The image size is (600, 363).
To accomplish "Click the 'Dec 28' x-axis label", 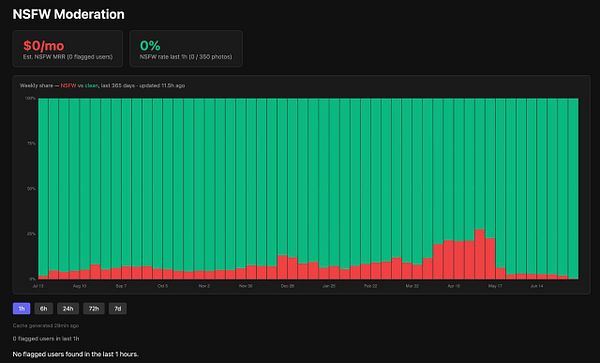I will pos(287,286).
